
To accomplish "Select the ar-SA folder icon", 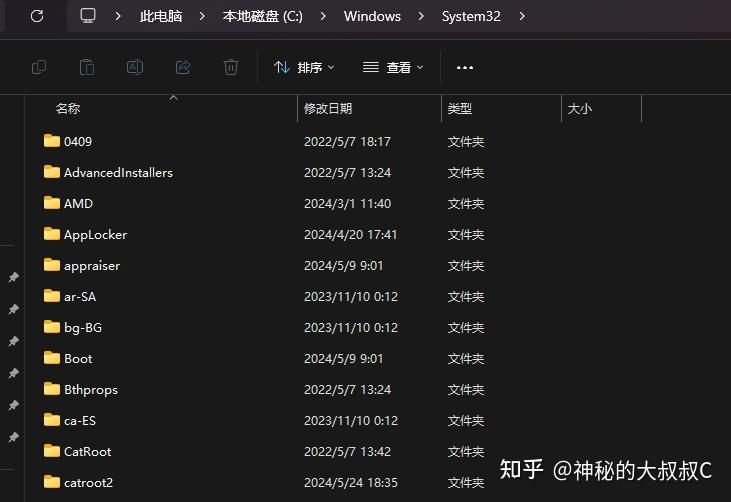I will click(52, 296).
